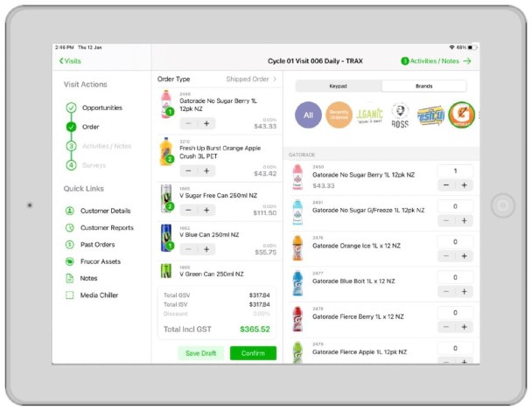Click step 4 circle icon
The height and width of the screenshot is (410, 532).
point(71,165)
